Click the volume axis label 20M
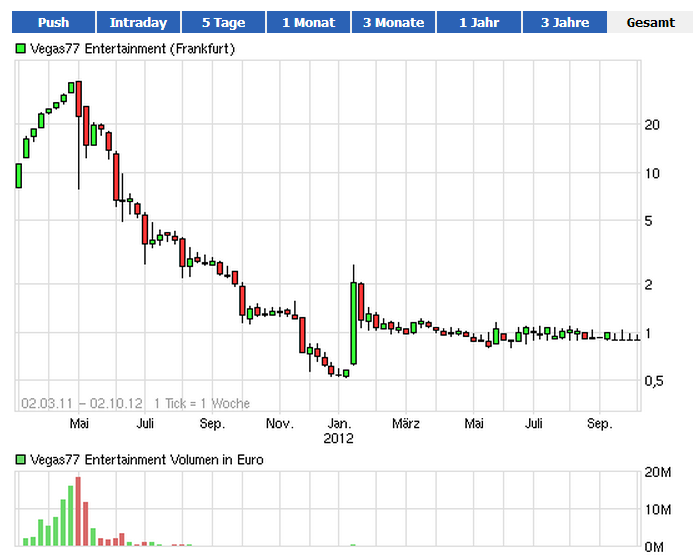Viewport: 699px width, 560px height. pyautogui.click(x=658, y=472)
